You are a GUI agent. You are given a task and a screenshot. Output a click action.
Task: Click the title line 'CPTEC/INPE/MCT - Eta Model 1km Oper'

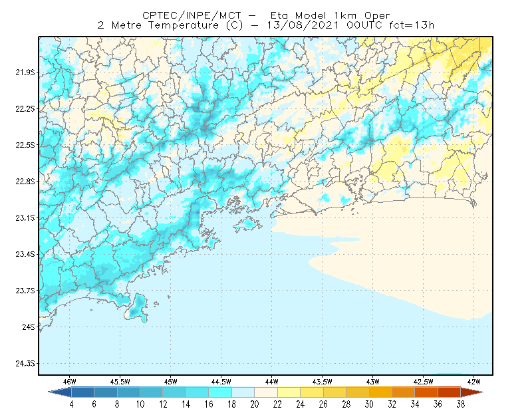point(266,15)
